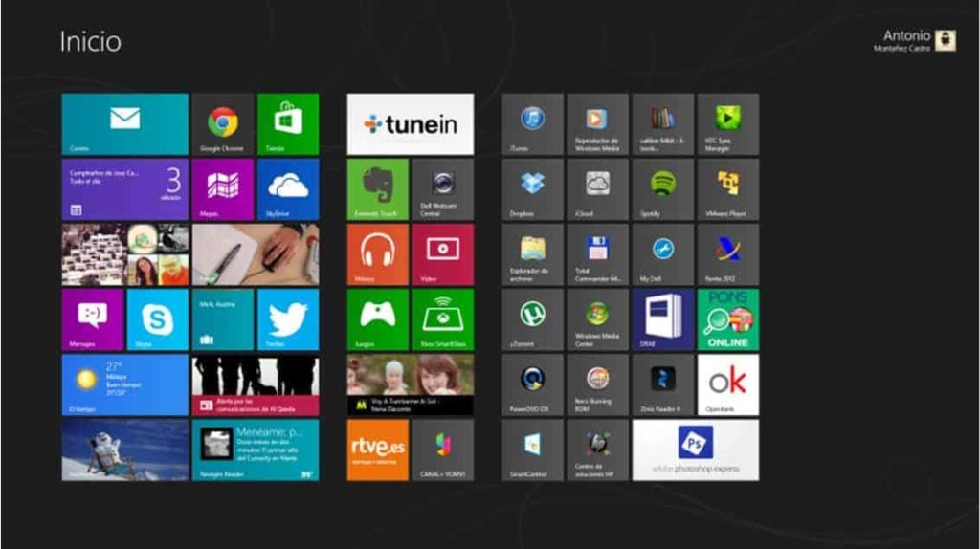Image resolution: width=980 pixels, height=549 pixels.
Task: Open the El tiempo weather tile
Action: coord(124,384)
